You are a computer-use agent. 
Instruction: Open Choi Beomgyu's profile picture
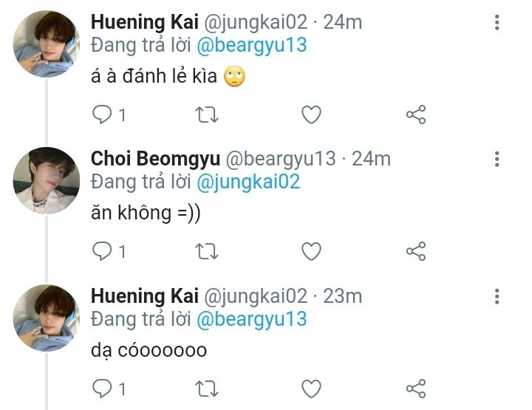[47, 180]
